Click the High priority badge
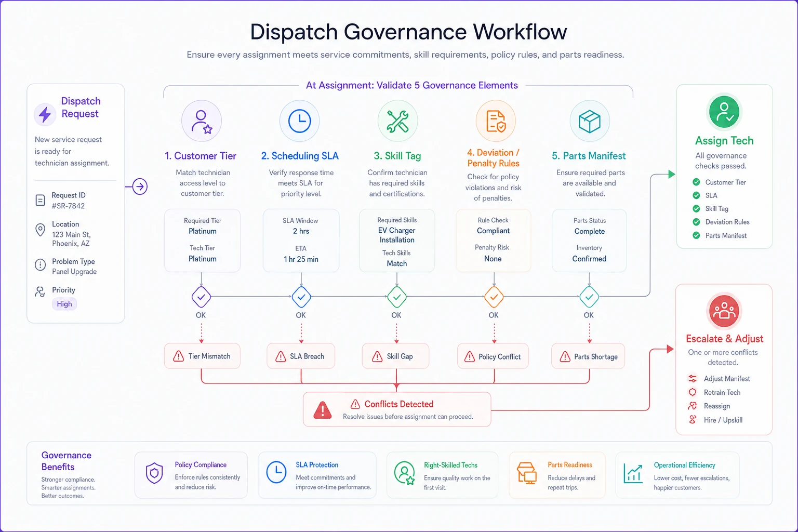This screenshot has width=798, height=532. coord(64,304)
